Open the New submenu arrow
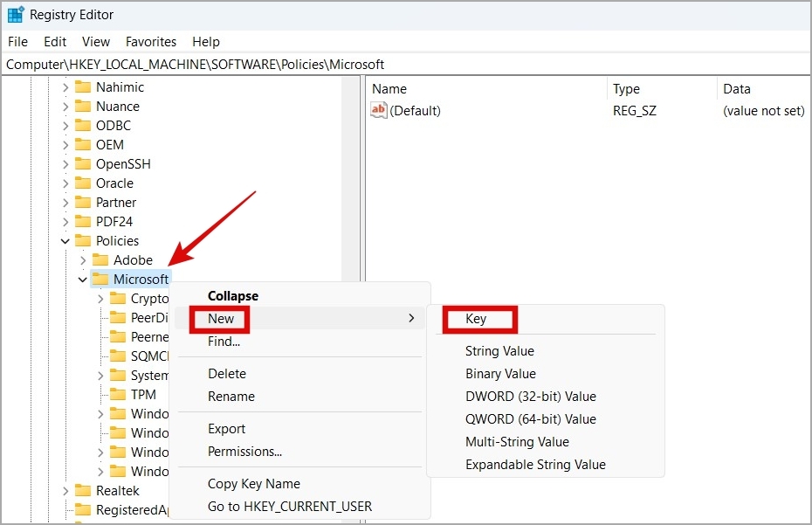The width and height of the screenshot is (812, 525). tap(412, 318)
